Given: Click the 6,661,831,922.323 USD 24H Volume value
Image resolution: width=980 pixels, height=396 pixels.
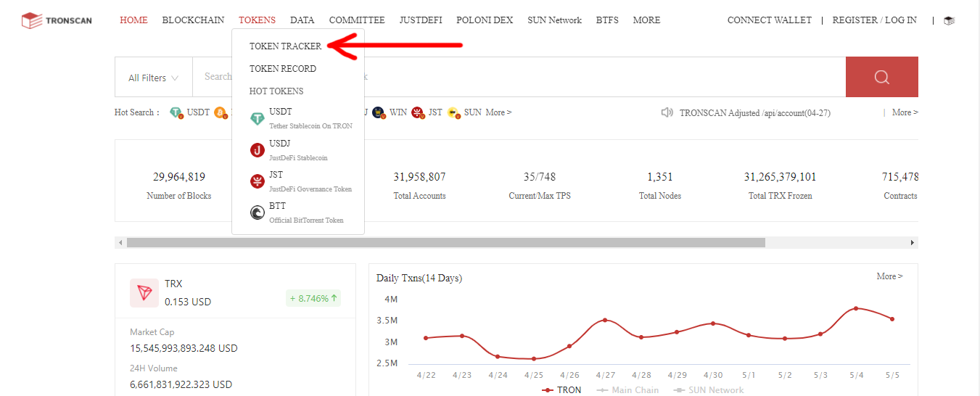Looking at the screenshot, I should (181, 384).
